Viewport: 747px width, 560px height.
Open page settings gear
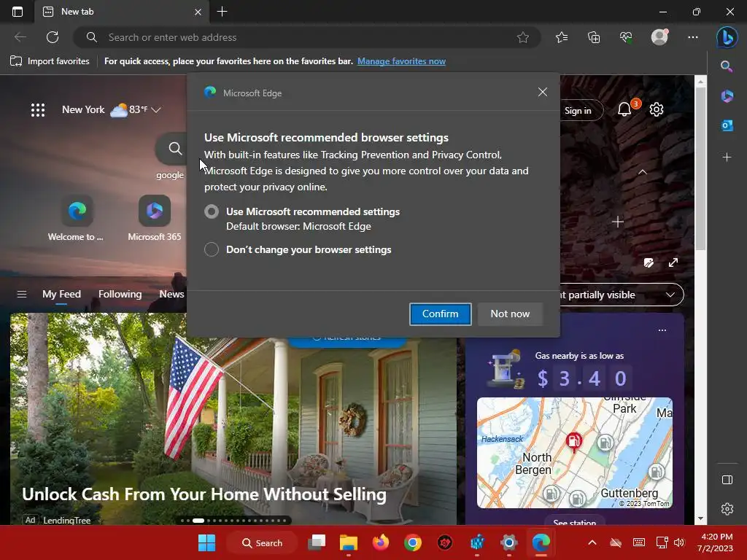[x=657, y=110]
